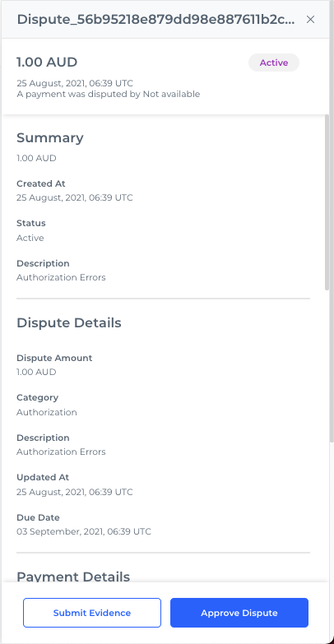
Task: Click the purple Active status badge
Action: 274,63
